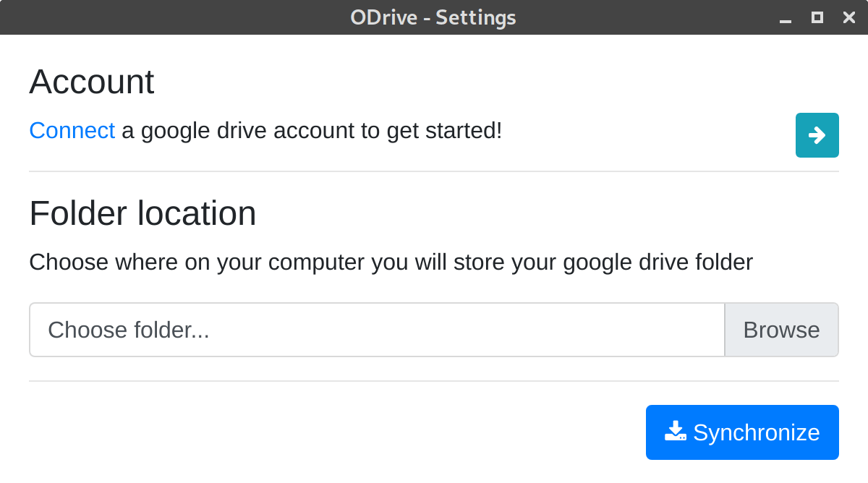This screenshot has width=868, height=483.
Task: Maximize the ODrive Settings window
Action: point(817,17)
